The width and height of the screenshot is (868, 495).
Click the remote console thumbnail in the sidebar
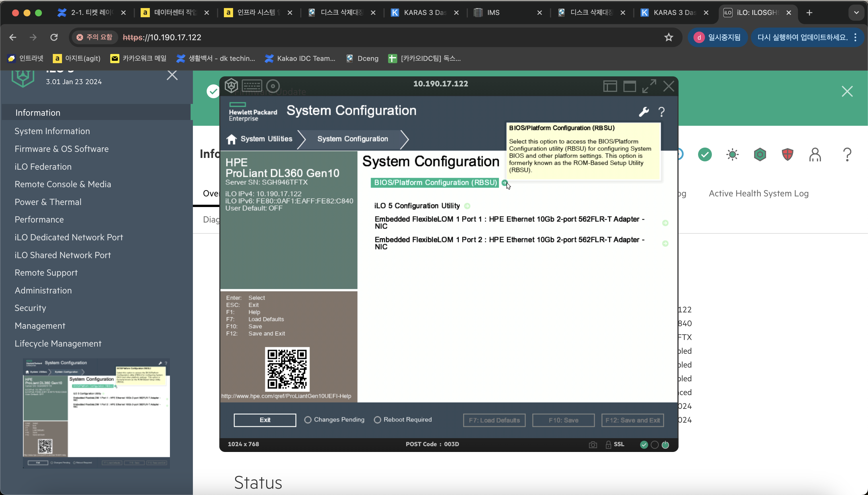coord(96,413)
